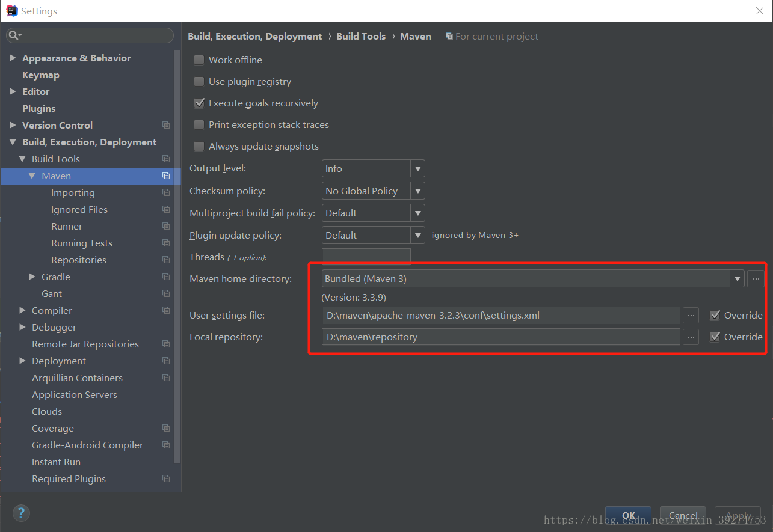The image size is (773, 532).
Task: Toggle Override for User settings file
Action: coord(715,315)
